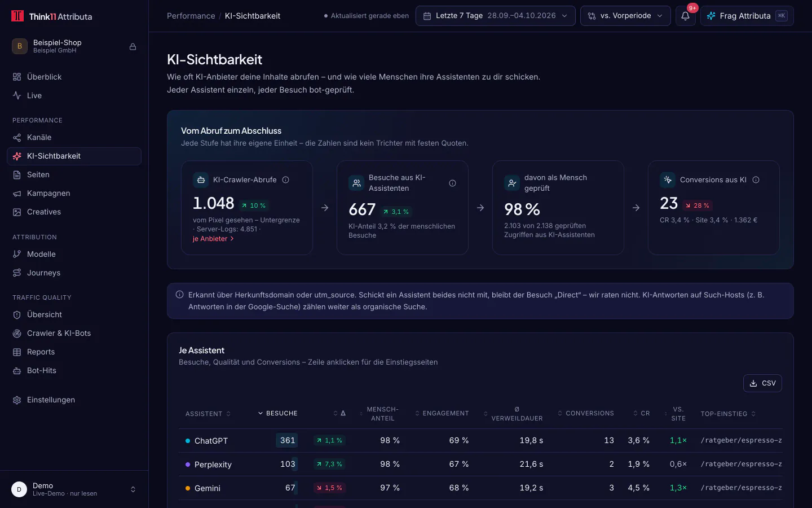Select the ChatGPT row
The height and width of the screenshot is (508, 812).
click(480, 440)
